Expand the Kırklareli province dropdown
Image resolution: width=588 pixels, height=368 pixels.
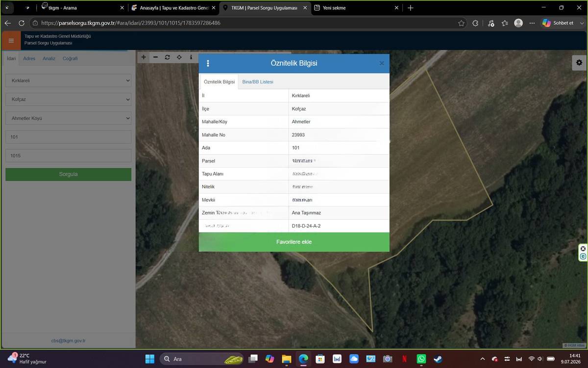69,80
